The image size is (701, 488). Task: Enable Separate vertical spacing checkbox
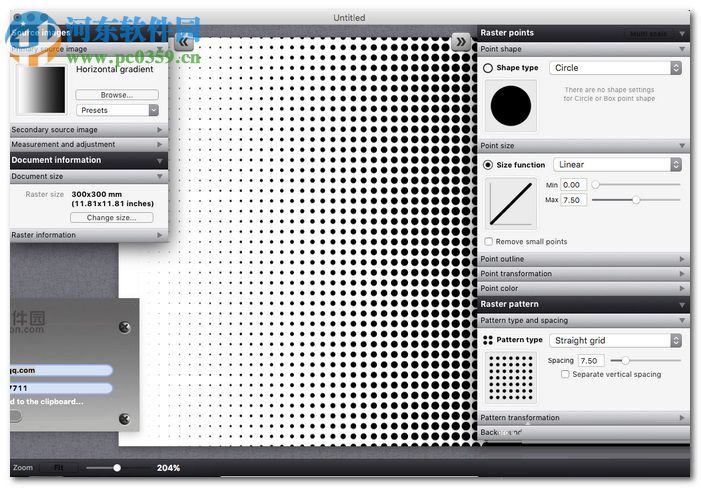565,374
